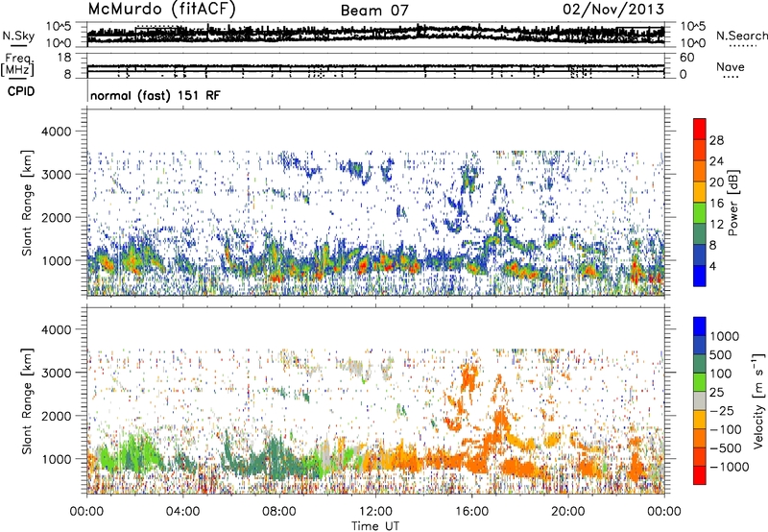The image size is (768, 532).
Task: Select the date '02/Nov/2013'
Action: pyautogui.click(x=613, y=9)
